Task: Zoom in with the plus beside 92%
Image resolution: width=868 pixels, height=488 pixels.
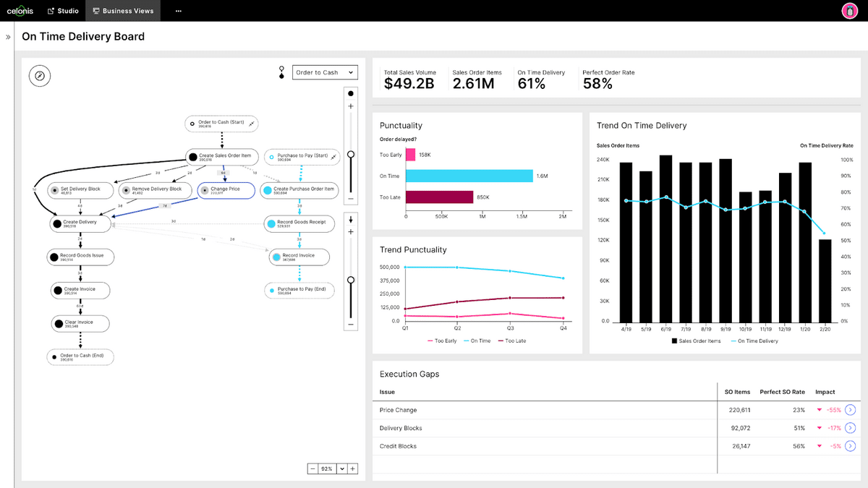Action: (x=352, y=468)
